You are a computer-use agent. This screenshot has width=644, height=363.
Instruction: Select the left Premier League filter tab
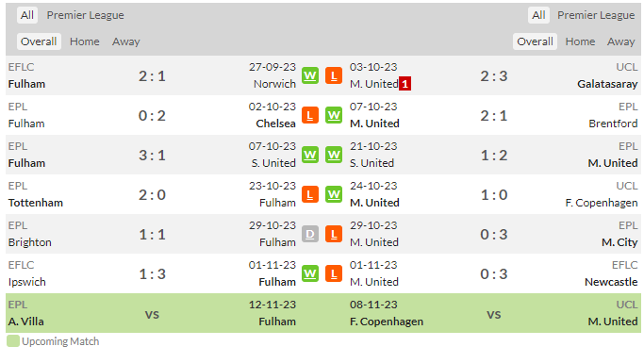[x=85, y=15]
